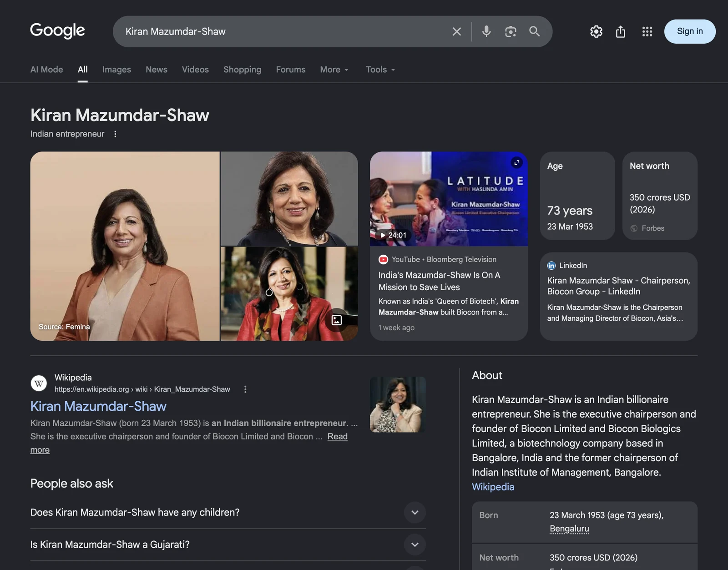Click 'Source: Femina' caption on photo
This screenshot has width=728, height=570.
(64, 327)
